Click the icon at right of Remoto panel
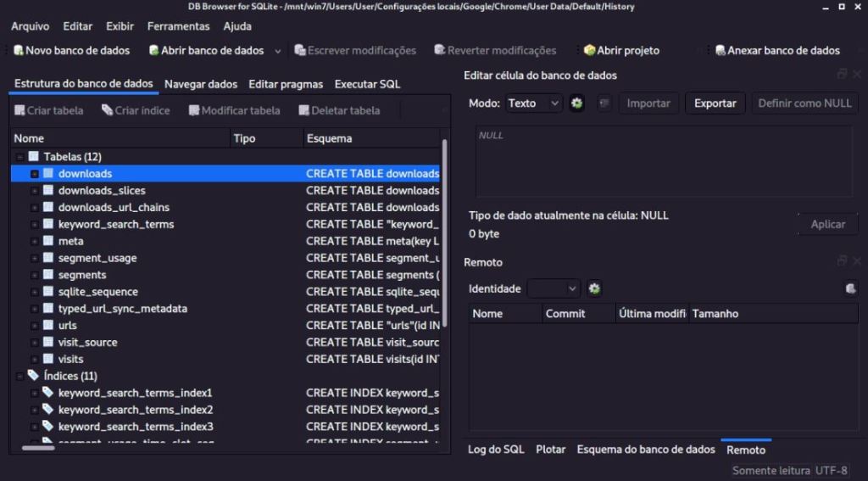Viewport: 868px width, 481px height. click(850, 288)
